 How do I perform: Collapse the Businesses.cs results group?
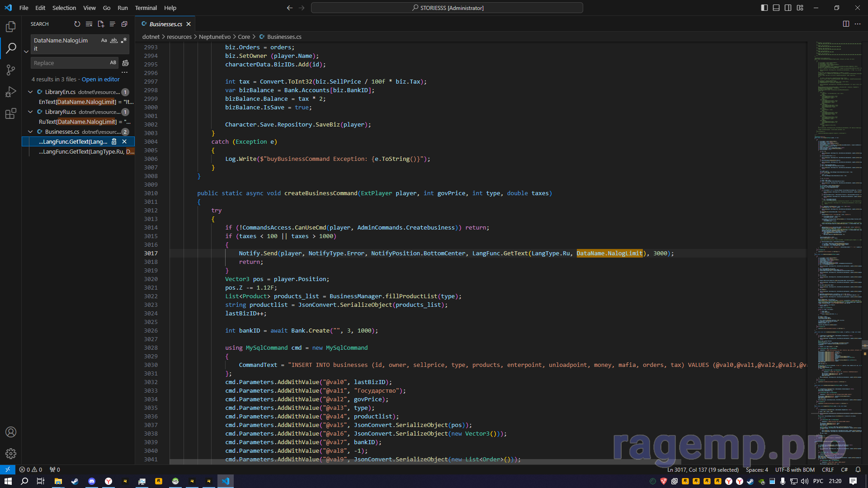(x=30, y=131)
